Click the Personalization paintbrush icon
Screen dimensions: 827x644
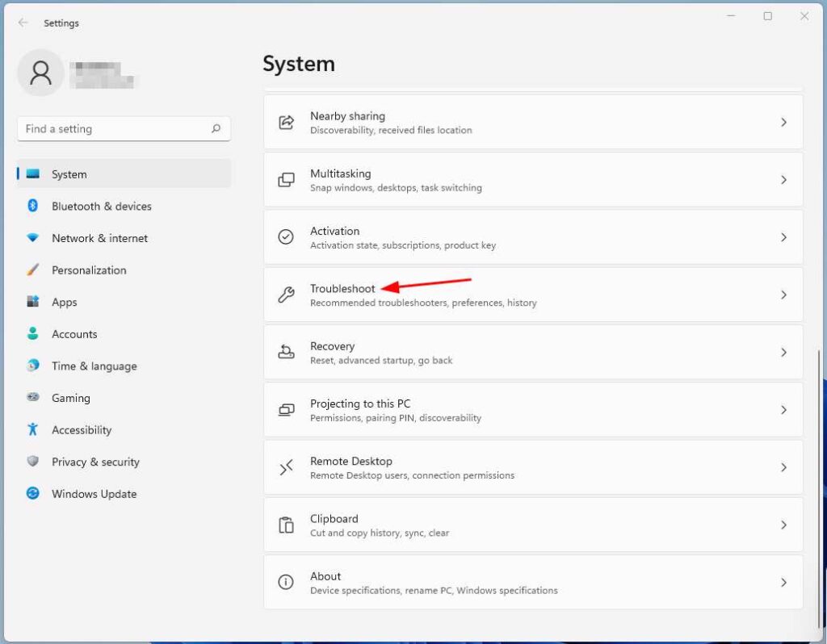click(x=32, y=270)
